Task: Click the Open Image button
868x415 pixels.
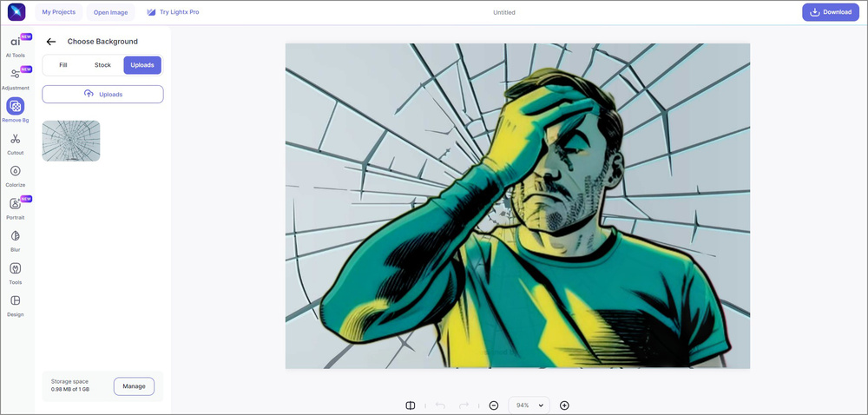Action: [111, 12]
